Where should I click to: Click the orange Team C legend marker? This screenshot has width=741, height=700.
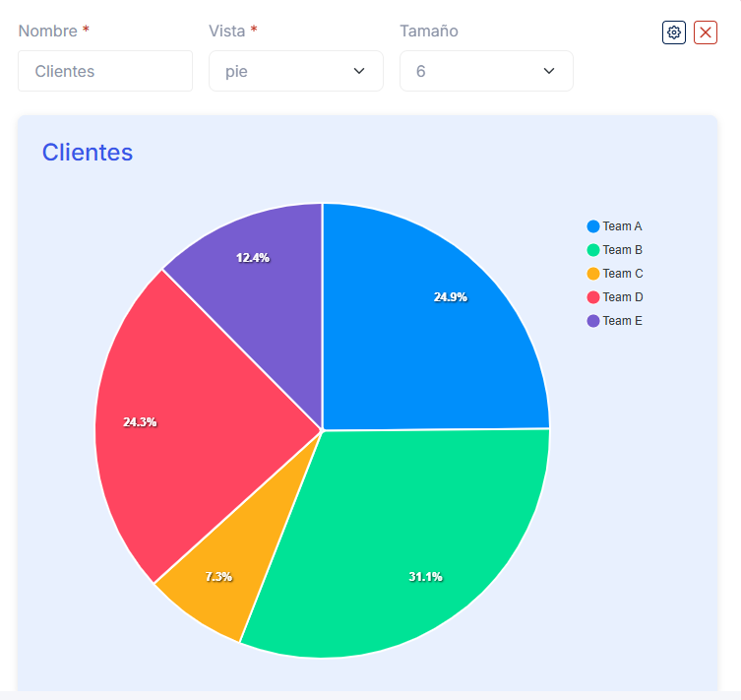pos(593,274)
